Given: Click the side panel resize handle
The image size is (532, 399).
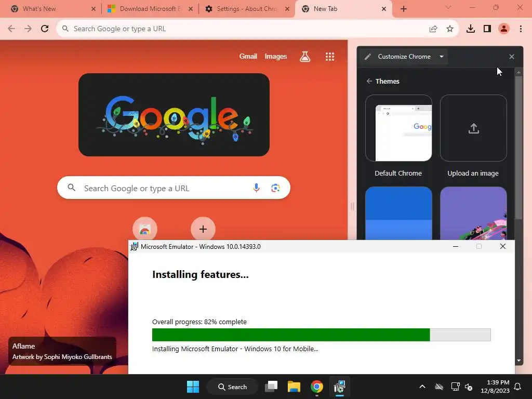Looking at the screenshot, I should coord(352,206).
